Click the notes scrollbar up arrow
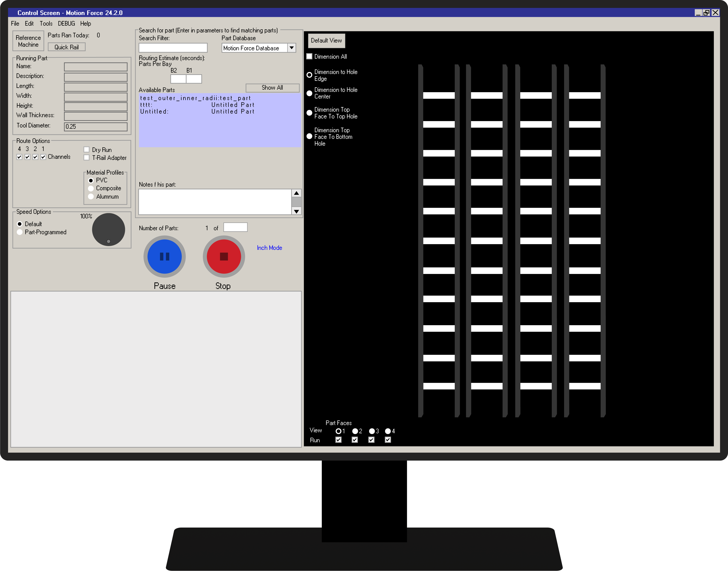 [x=296, y=193]
